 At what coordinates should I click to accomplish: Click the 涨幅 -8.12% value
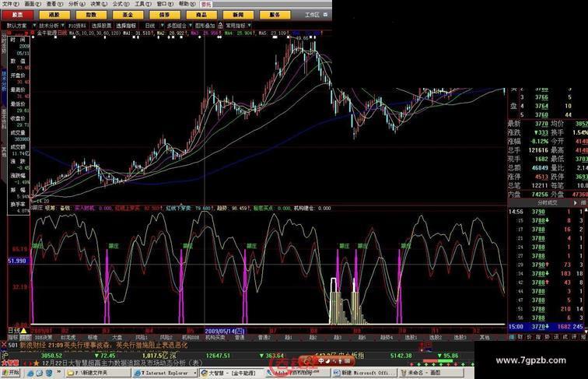point(539,142)
